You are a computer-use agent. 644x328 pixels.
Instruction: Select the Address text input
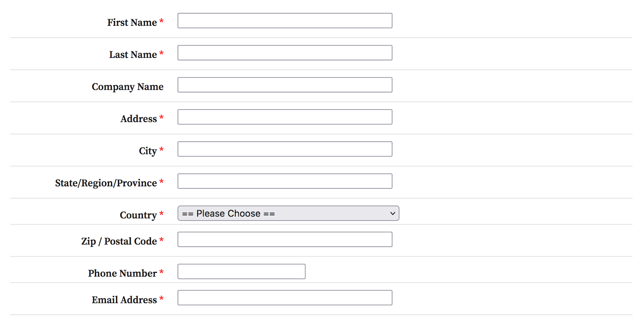(285, 117)
